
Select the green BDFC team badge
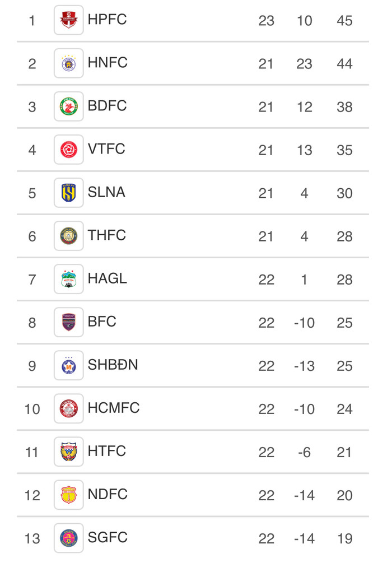click(x=68, y=106)
